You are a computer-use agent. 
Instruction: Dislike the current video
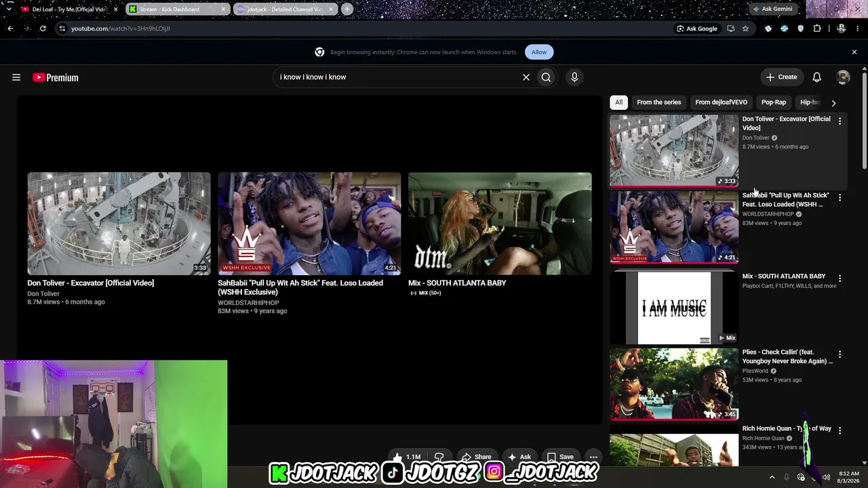(x=439, y=457)
